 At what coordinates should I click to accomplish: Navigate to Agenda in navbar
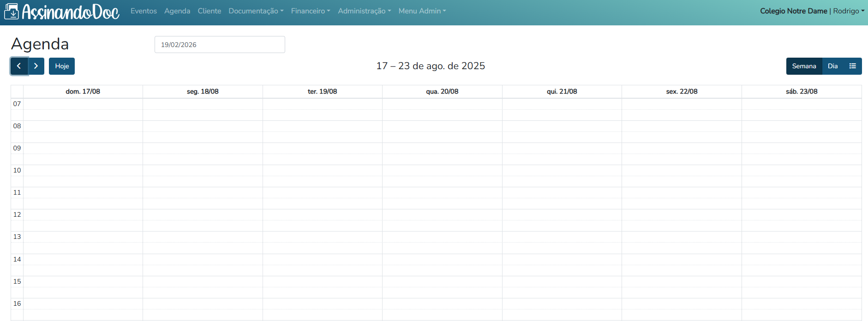point(177,11)
